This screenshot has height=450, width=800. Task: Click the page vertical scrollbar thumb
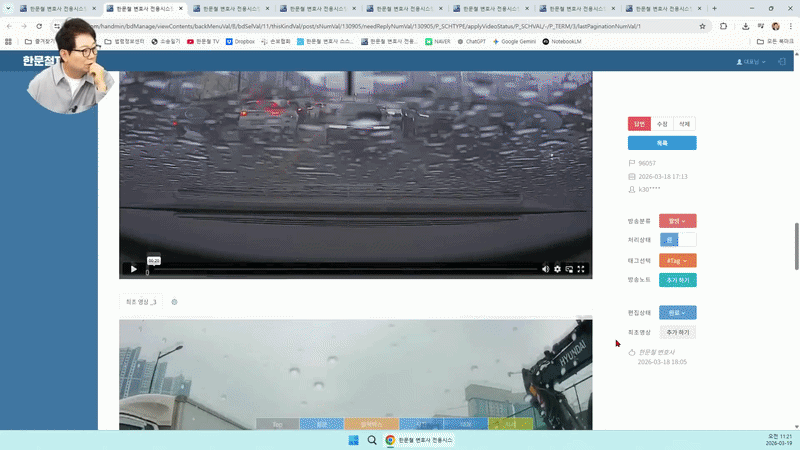coord(796,246)
